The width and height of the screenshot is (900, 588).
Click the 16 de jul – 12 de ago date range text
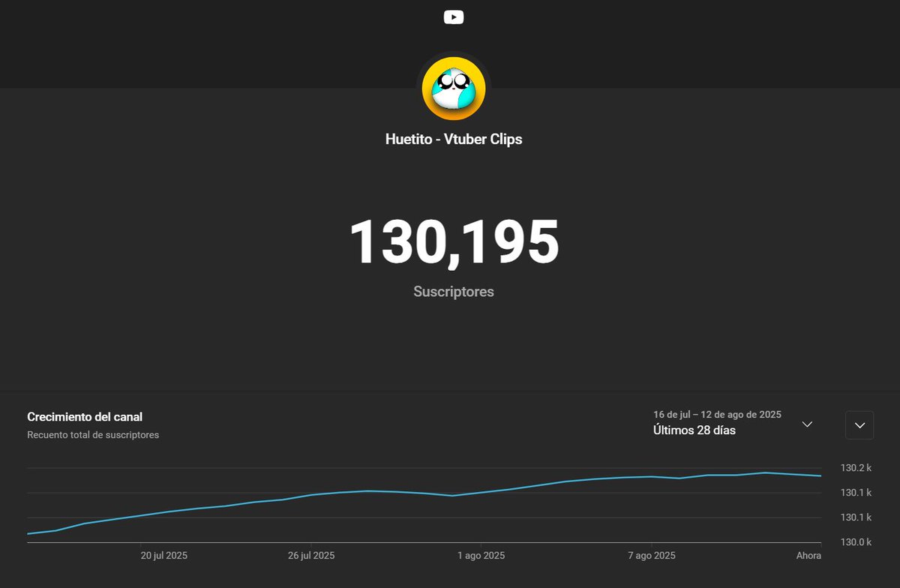coord(718,415)
